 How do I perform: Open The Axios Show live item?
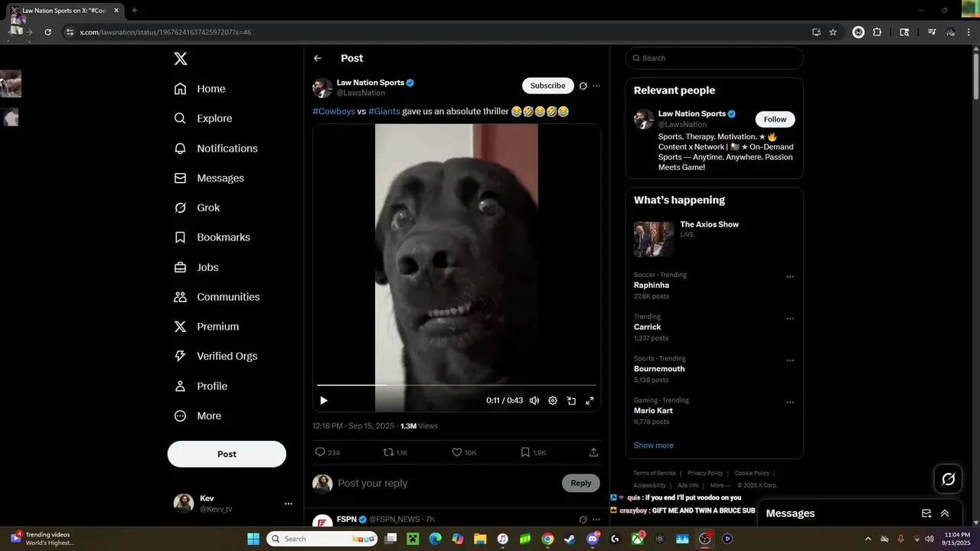click(x=714, y=239)
